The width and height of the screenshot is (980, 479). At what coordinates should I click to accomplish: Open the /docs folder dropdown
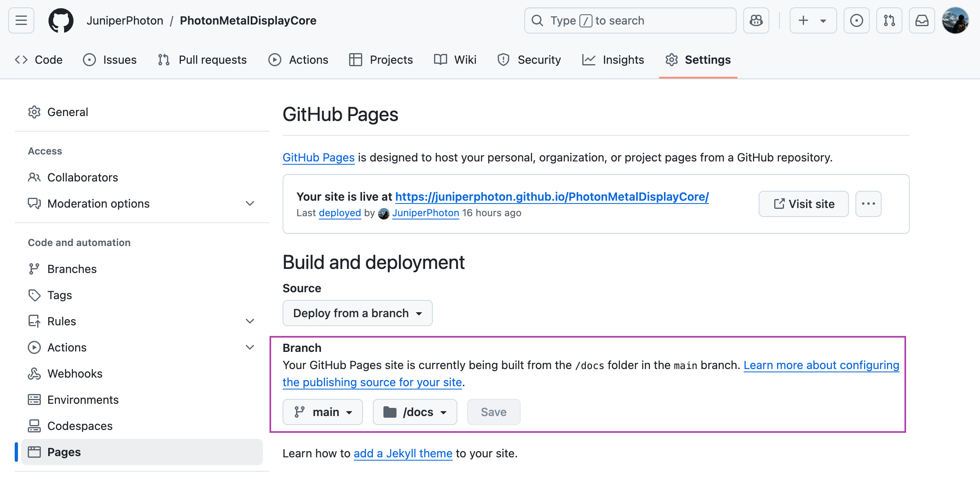click(x=415, y=412)
